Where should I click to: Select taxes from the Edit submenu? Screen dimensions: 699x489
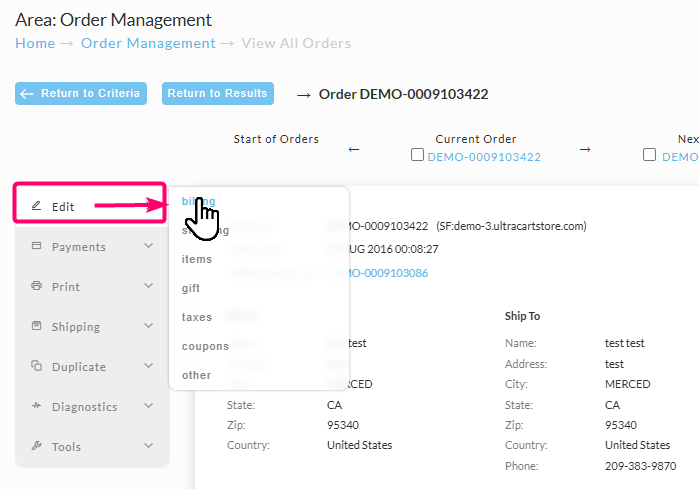click(x=197, y=317)
